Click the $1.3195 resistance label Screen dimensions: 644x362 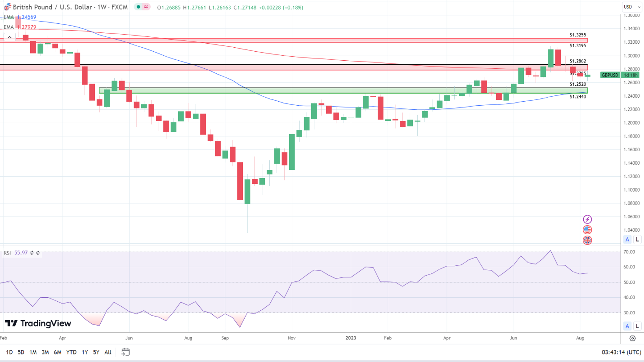pyautogui.click(x=577, y=46)
